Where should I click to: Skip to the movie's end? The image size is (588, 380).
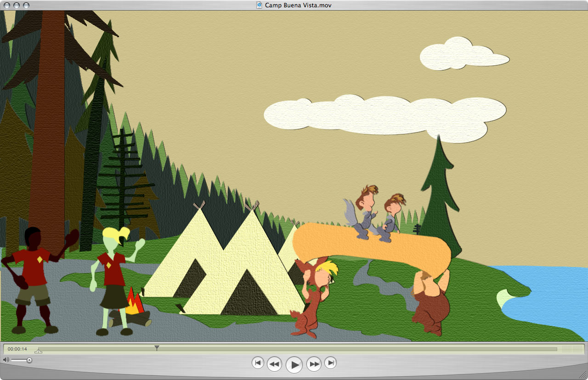point(330,363)
